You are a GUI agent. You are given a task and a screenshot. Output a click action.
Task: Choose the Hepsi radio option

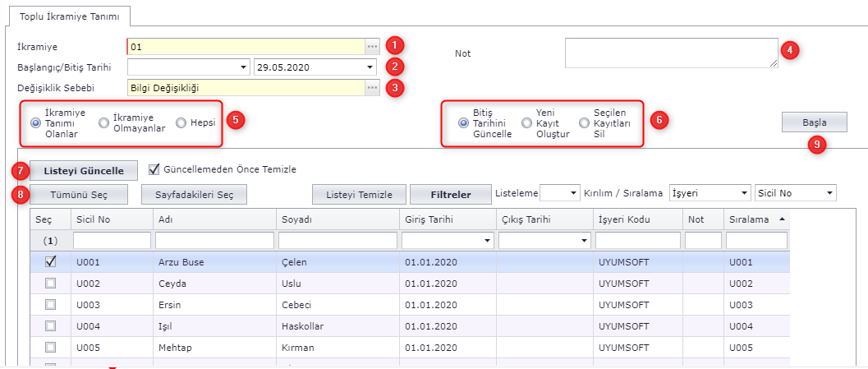pos(181,123)
